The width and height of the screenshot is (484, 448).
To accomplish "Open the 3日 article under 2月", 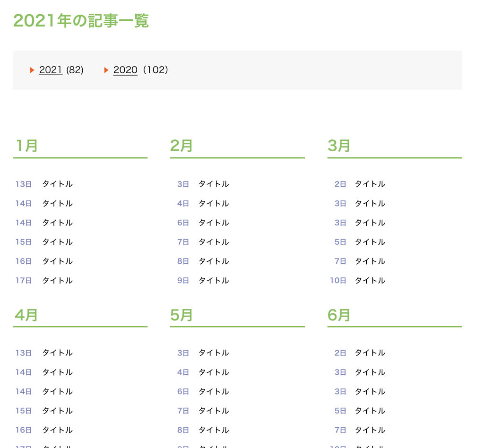I will click(x=214, y=184).
